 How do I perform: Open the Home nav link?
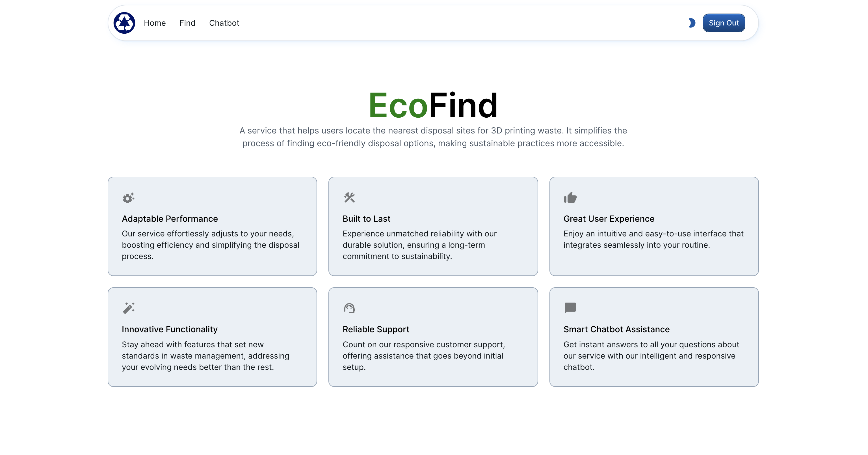click(x=155, y=23)
